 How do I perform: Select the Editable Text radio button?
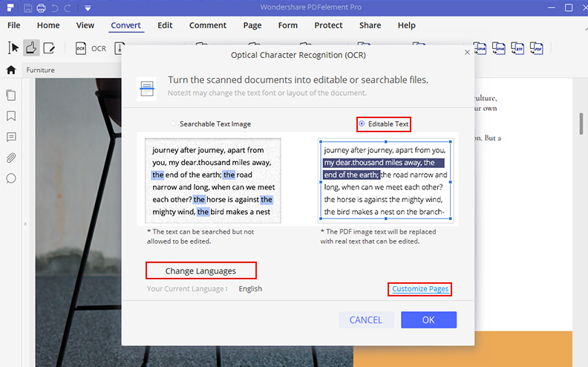[x=362, y=124]
